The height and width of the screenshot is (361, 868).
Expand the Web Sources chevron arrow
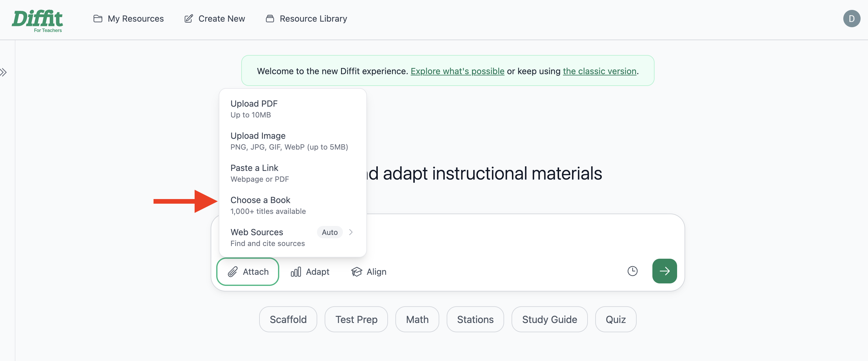tap(351, 232)
